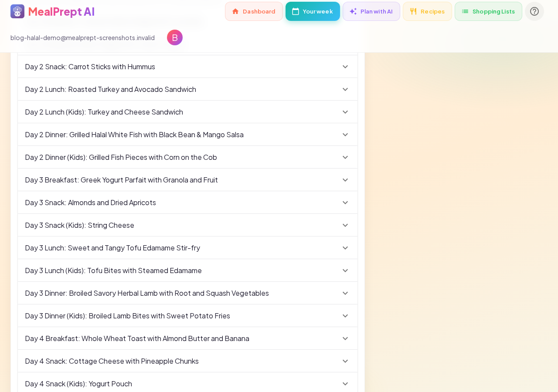Image resolution: width=558 pixels, height=392 pixels.
Task: Expand Day 2 Dinner Kids Grilled Fish chevron
Action: point(345,157)
